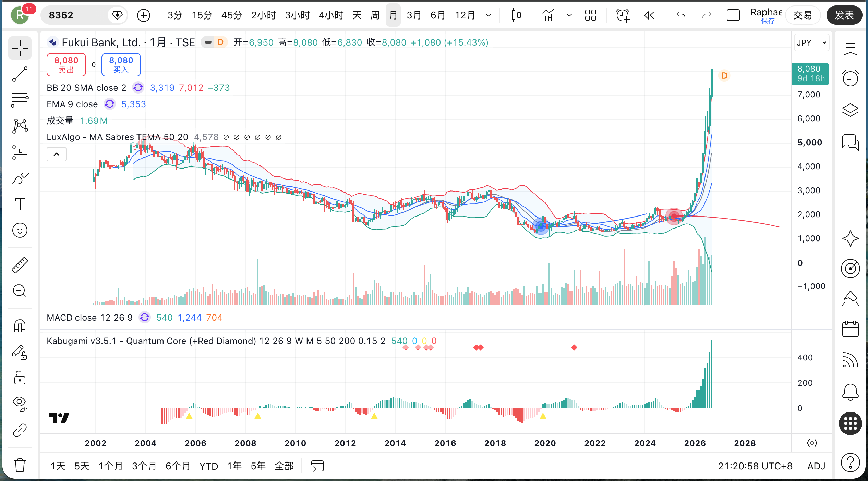The height and width of the screenshot is (481, 868).
Task: Open the emoji icons tool
Action: point(20,230)
